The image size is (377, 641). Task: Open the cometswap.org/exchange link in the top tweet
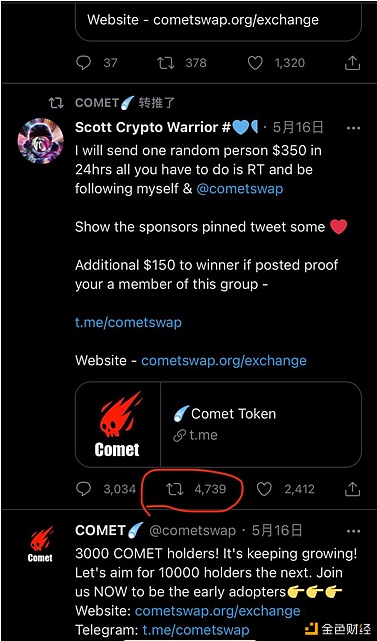tap(236, 20)
